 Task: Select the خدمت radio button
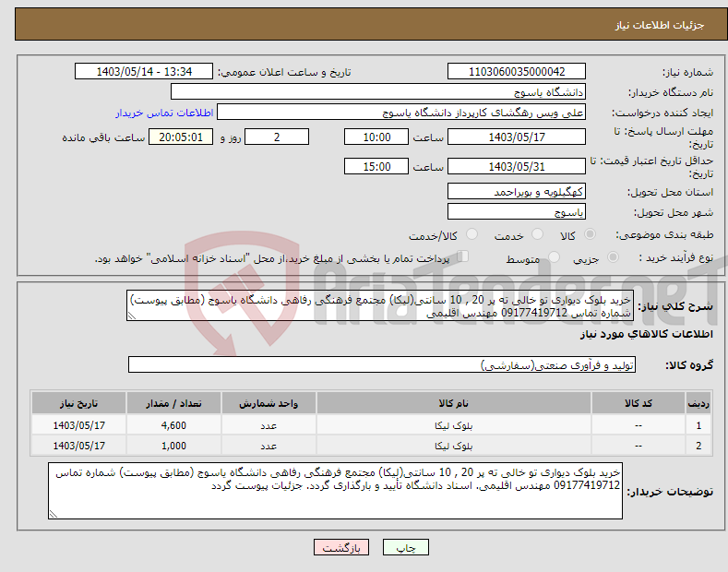tap(537, 234)
